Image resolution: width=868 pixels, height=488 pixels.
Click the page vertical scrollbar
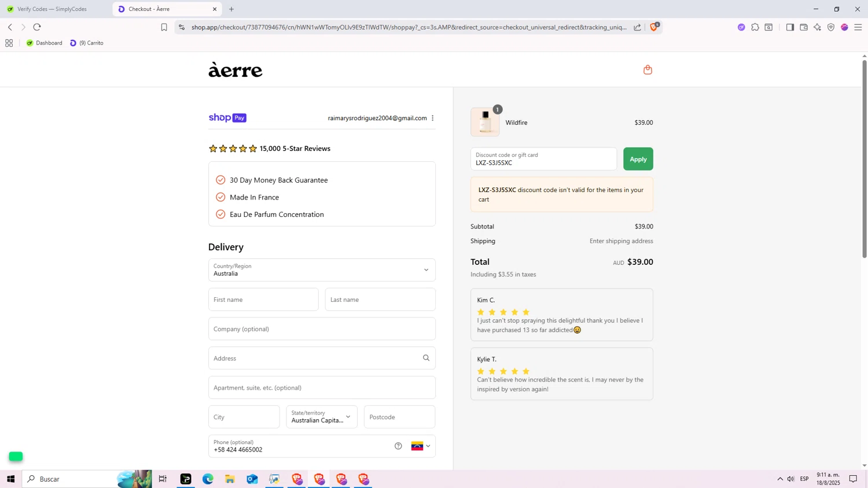click(865, 159)
